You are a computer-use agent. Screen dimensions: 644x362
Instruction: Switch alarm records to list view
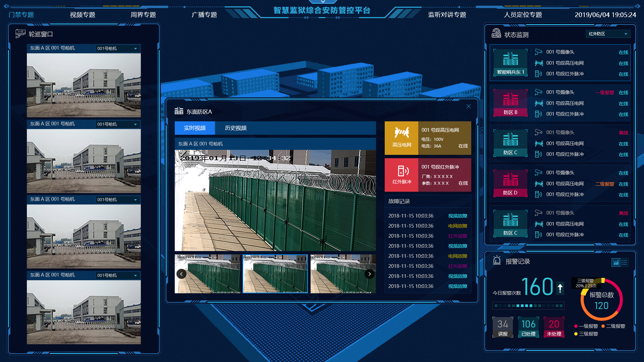[624, 262]
